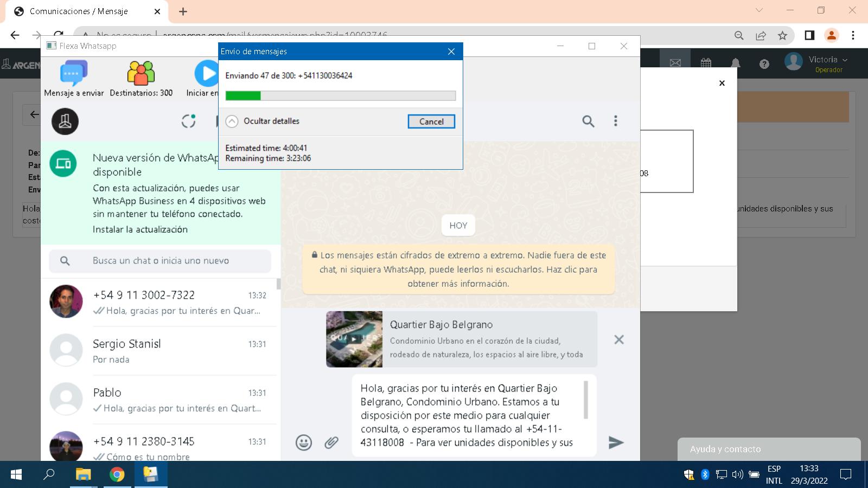Viewport: 868px width, 488px height.
Task: Open Windows notification center
Action: click(845, 474)
